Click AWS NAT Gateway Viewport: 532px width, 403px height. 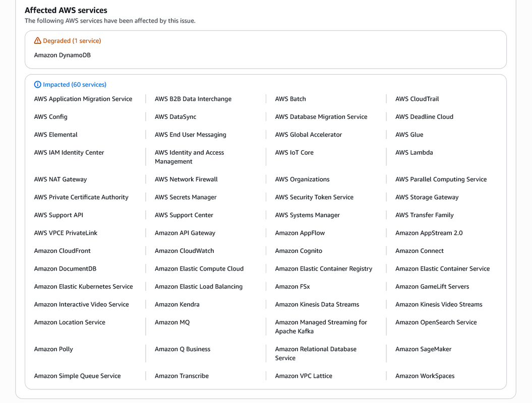(x=61, y=179)
